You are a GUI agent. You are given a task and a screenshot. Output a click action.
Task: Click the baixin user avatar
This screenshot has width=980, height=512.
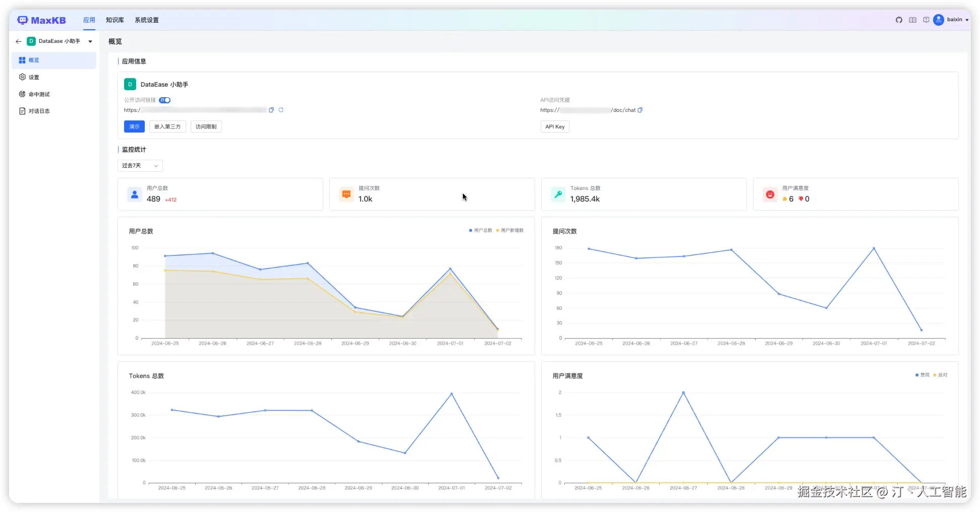click(x=939, y=20)
